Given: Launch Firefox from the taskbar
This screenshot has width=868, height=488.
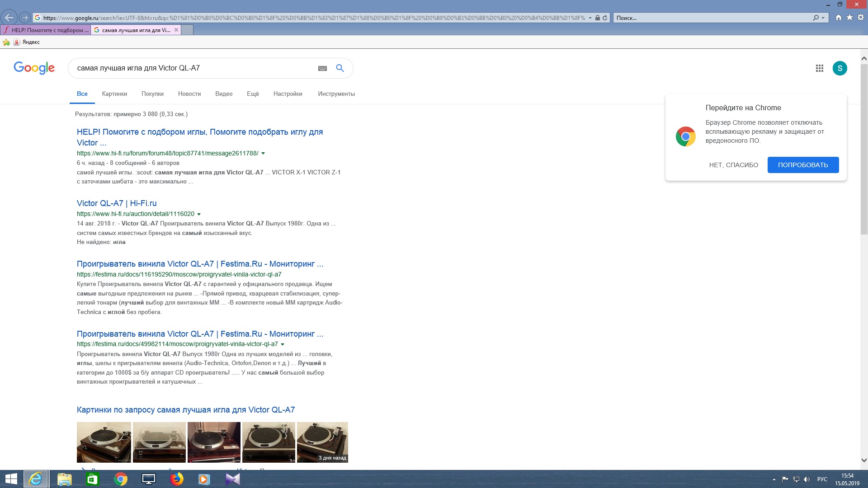Looking at the screenshot, I should point(177,479).
